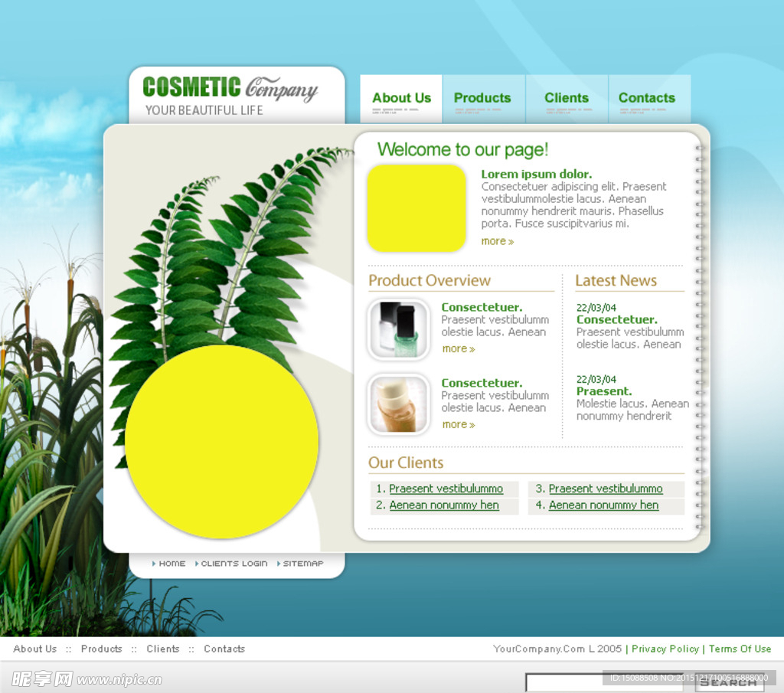This screenshot has height=693, width=784.
Task: Click footer Products link
Action: pos(102,649)
